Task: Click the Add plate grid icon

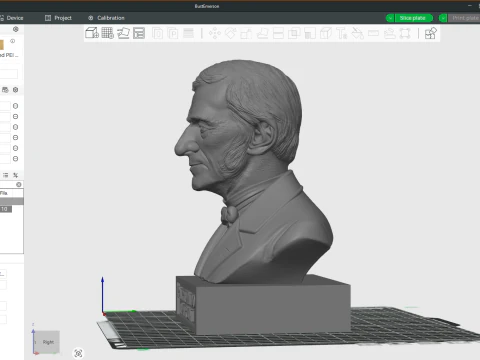Action: pos(108,33)
